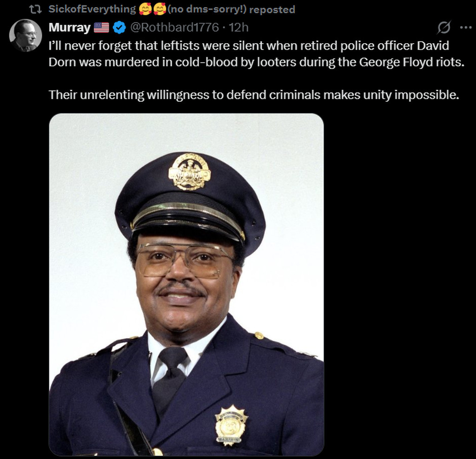
Task: Open the three-dot more options menu
Action: (465, 28)
